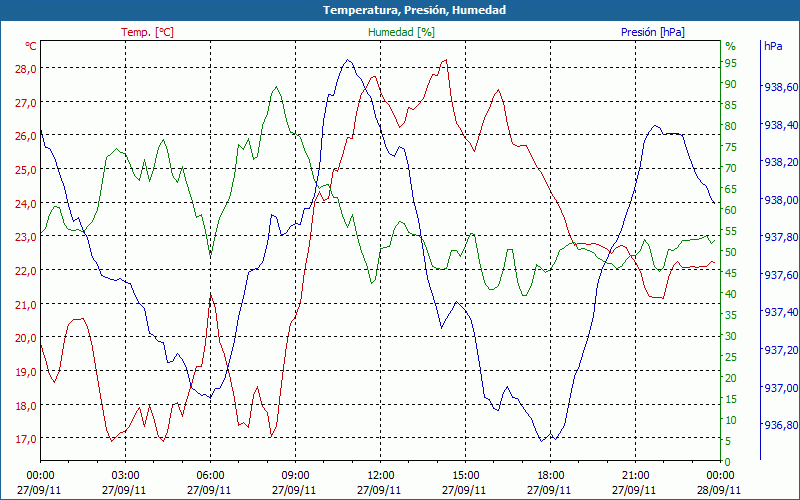800x500 pixels.
Task: Click the 17,0 temperature axis value
Action: click(26, 439)
